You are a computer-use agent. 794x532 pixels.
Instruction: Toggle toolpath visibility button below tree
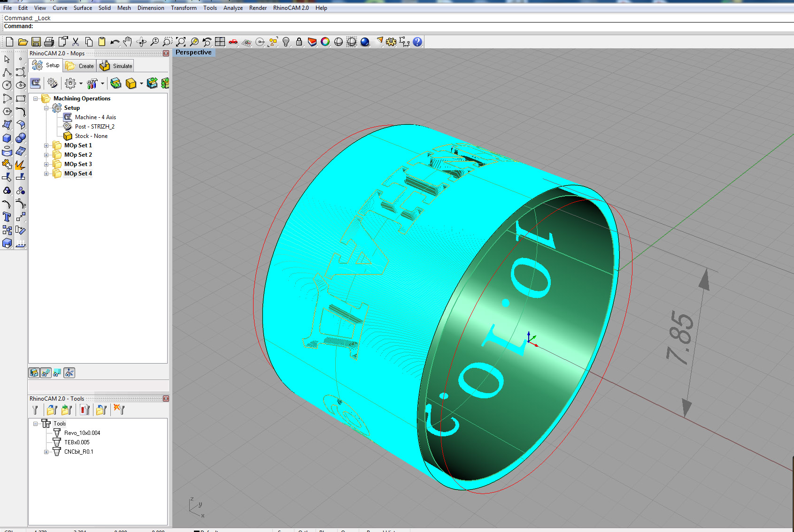point(46,373)
